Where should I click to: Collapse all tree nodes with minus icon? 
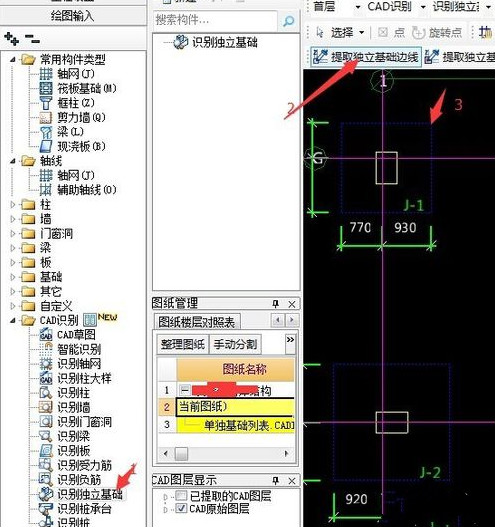coord(32,39)
